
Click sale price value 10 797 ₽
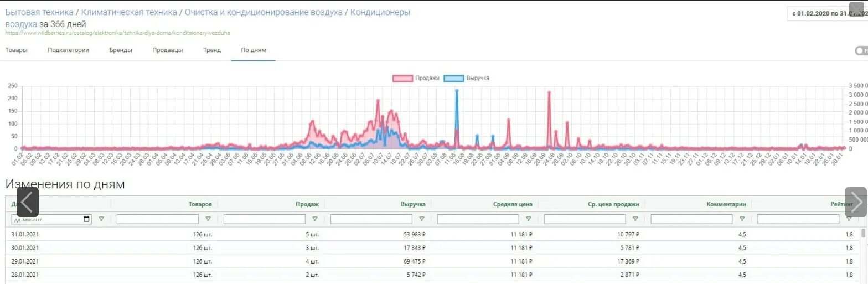point(627,234)
